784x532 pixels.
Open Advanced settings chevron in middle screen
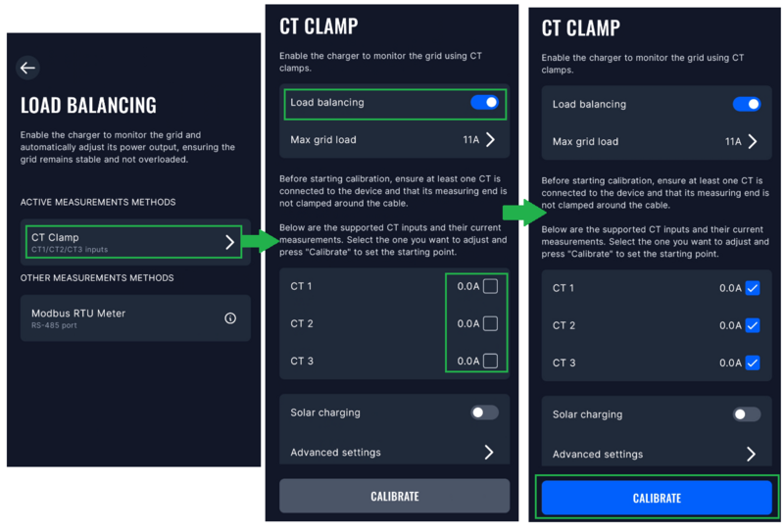pyautogui.click(x=490, y=453)
